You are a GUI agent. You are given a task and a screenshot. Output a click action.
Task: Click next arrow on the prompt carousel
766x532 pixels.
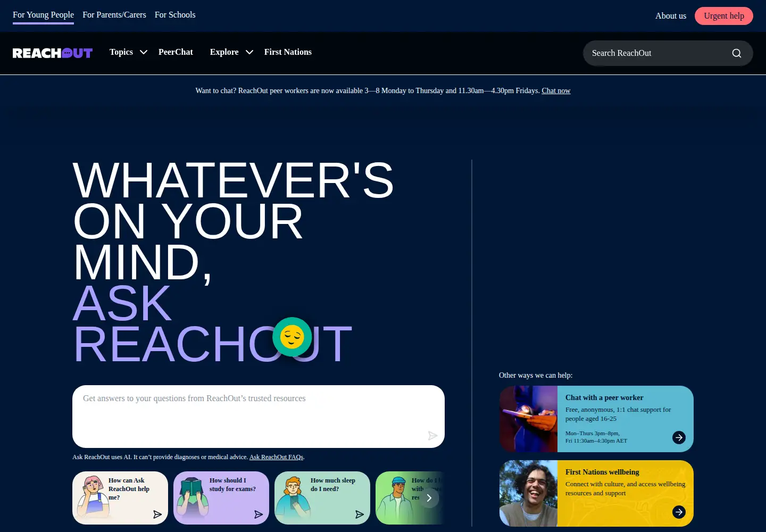(429, 498)
